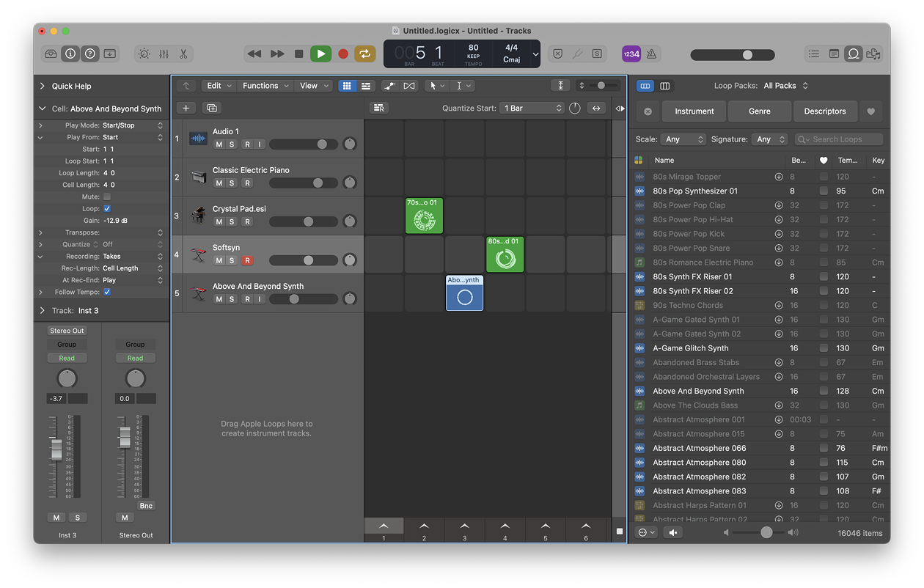Toggle loop preview speaker button
The width and height of the screenshot is (924, 588).
coord(672,533)
